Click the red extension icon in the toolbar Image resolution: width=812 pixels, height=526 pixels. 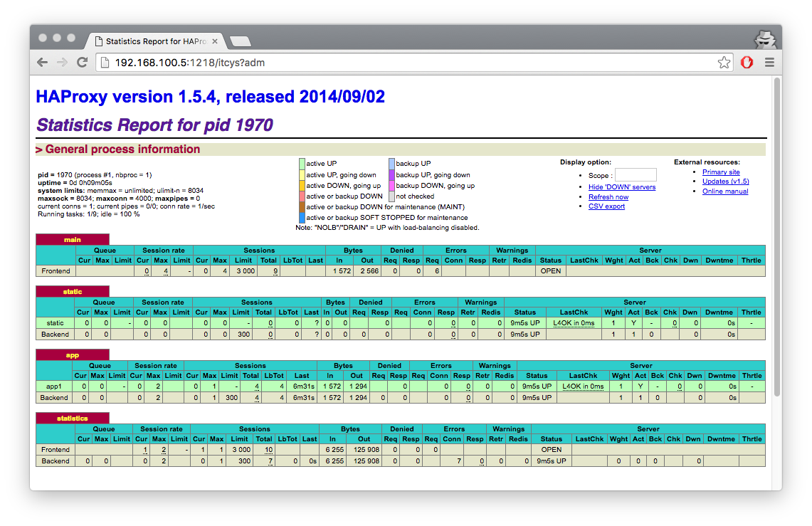tap(747, 63)
